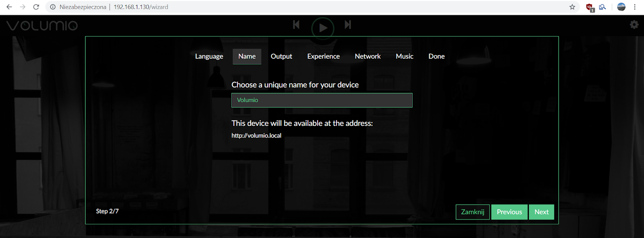Click the http://volumio.local address text
Image resolution: width=644 pixels, height=238 pixels.
[256, 135]
